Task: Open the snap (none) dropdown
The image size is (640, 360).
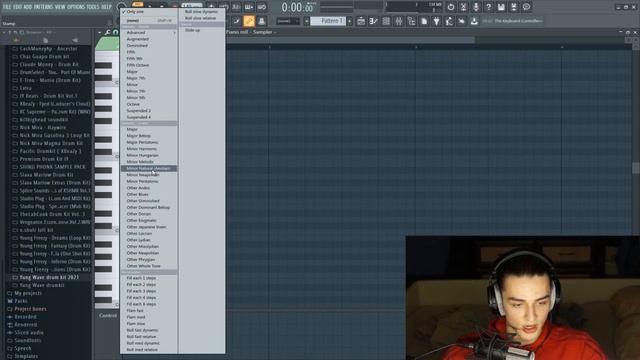Action: click(288, 21)
